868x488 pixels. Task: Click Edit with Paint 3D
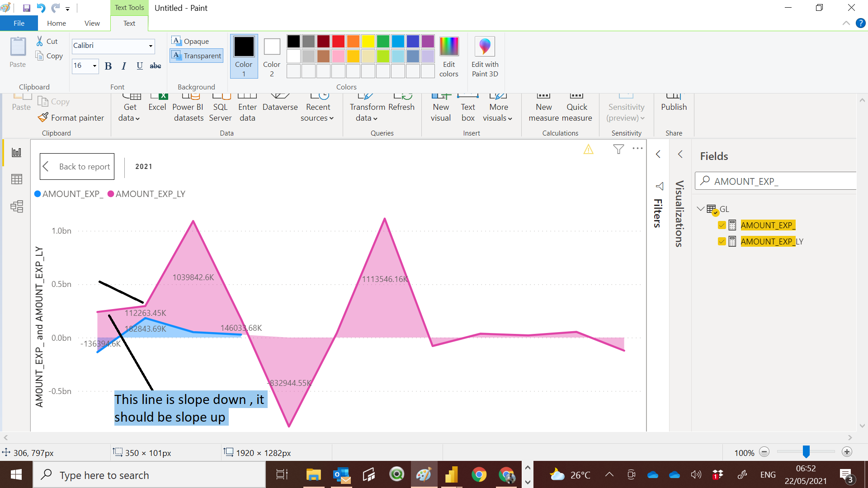[x=485, y=57]
